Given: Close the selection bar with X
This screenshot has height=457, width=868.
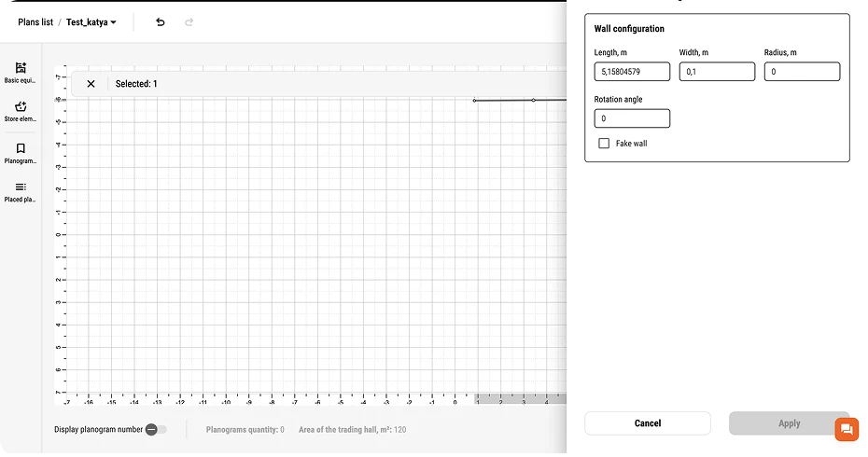Looking at the screenshot, I should pos(91,84).
